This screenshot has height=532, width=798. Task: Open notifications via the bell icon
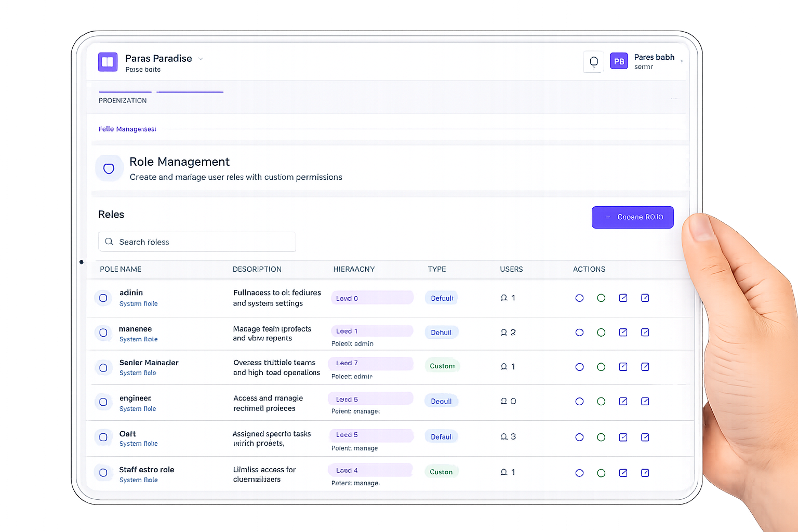pos(594,62)
